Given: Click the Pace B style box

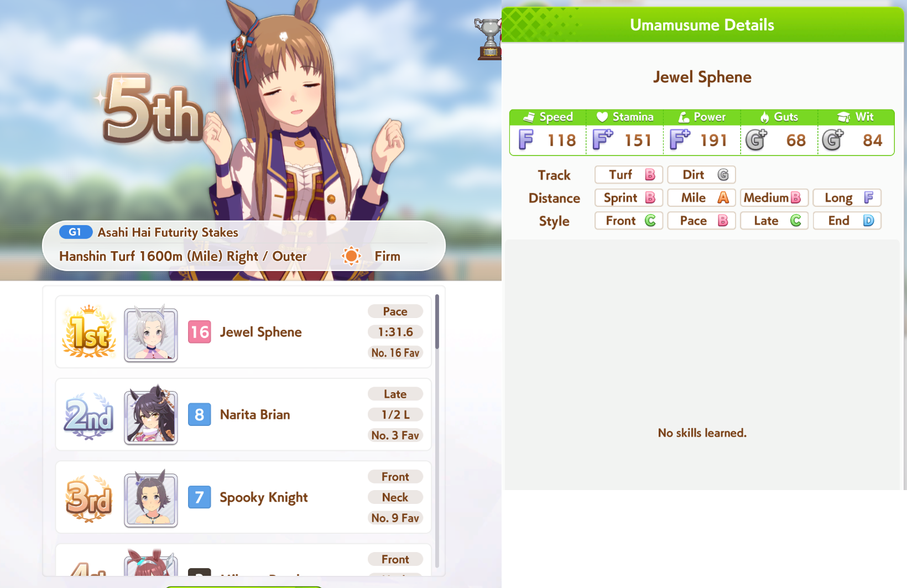Looking at the screenshot, I should (x=701, y=221).
